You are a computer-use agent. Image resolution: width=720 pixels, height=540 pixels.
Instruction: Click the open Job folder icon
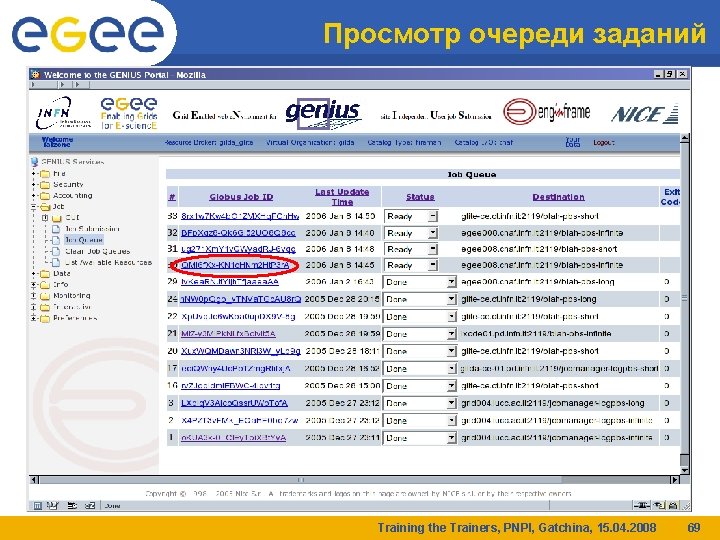click(45, 207)
